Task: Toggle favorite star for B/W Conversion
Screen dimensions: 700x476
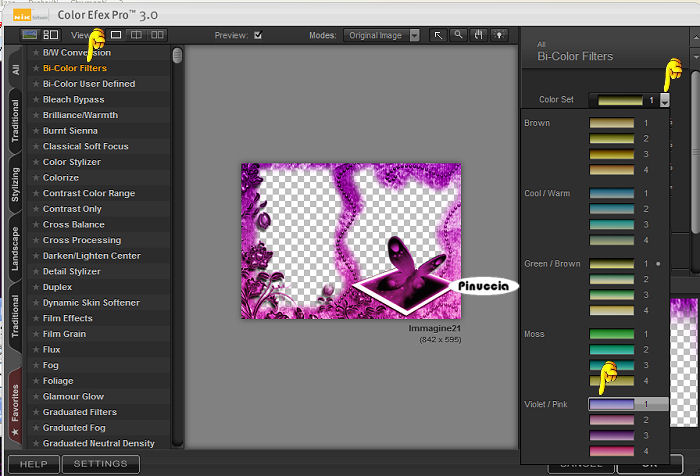Action: tap(36, 53)
